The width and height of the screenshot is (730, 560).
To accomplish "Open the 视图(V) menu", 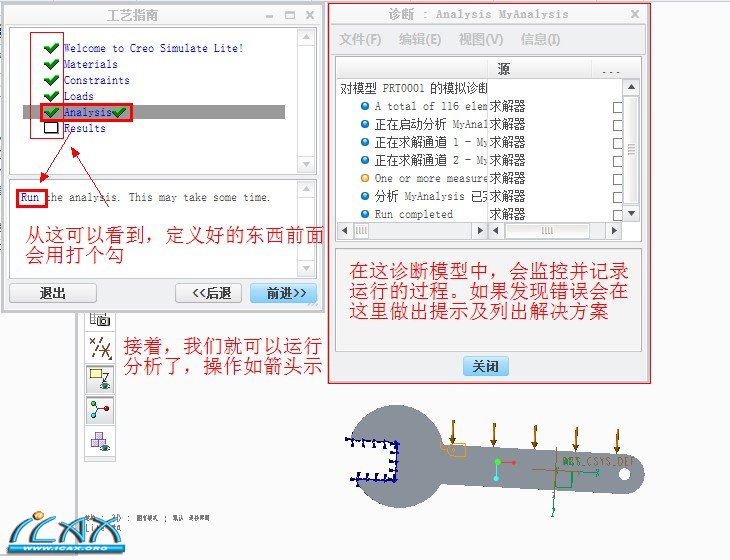I will tap(481, 40).
